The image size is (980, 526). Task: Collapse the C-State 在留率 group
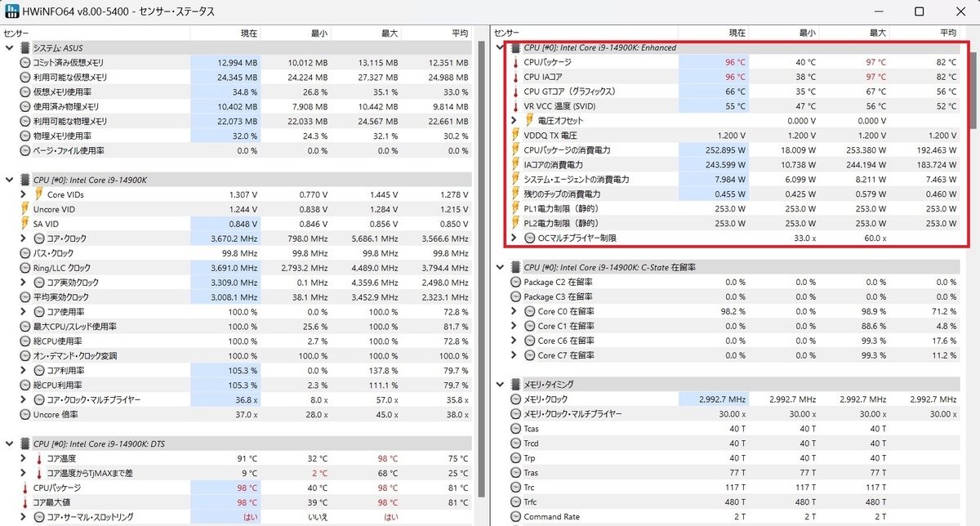click(499, 267)
